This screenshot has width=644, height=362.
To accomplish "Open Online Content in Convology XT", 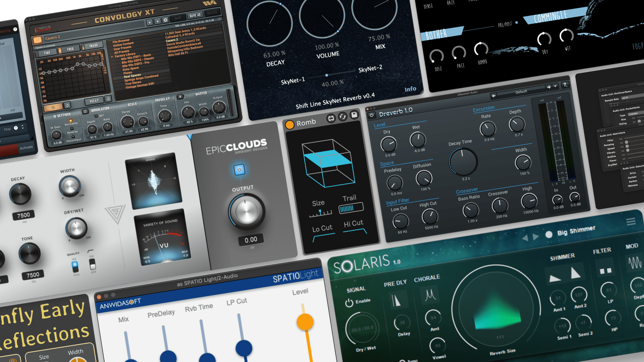I will tap(123, 44).
